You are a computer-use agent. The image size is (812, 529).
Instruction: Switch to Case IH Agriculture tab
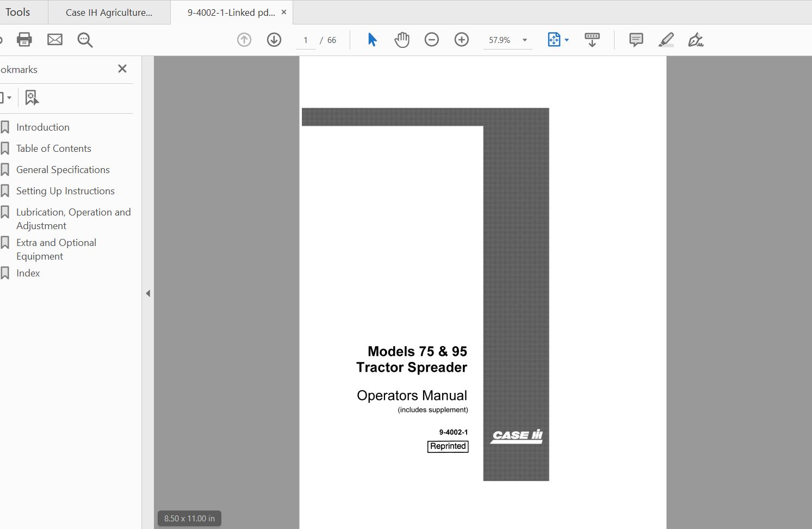point(109,13)
